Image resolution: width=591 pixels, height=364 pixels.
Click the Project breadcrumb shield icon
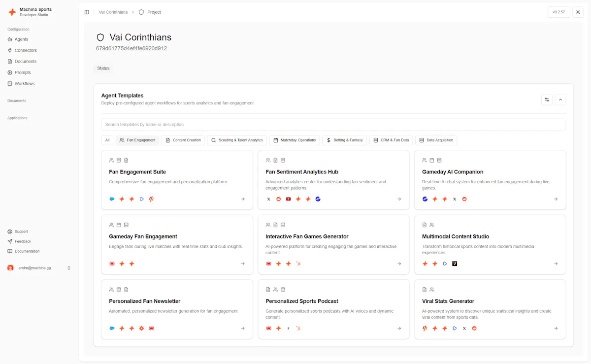point(141,12)
